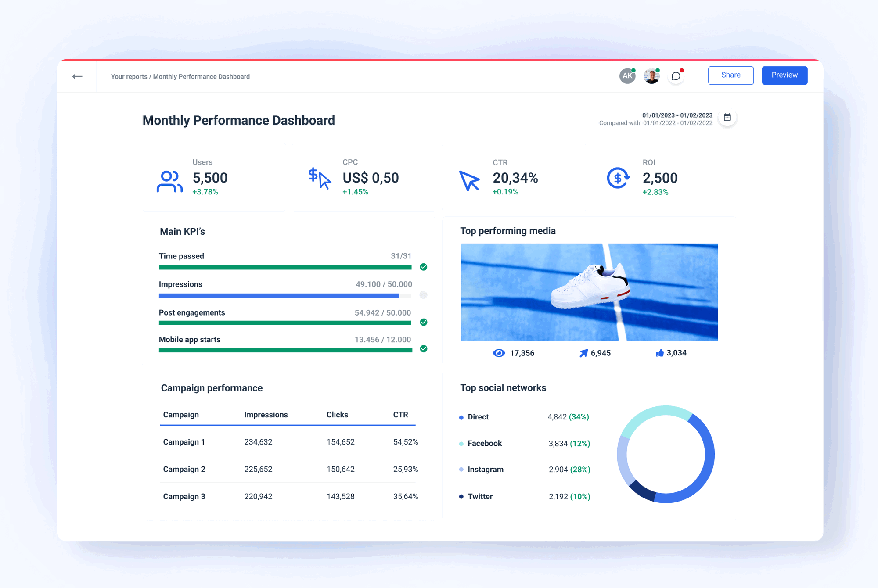
Task: Toggle the status circle on Impressions KPI
Action: pyautogui.click(x=423, y=295)
